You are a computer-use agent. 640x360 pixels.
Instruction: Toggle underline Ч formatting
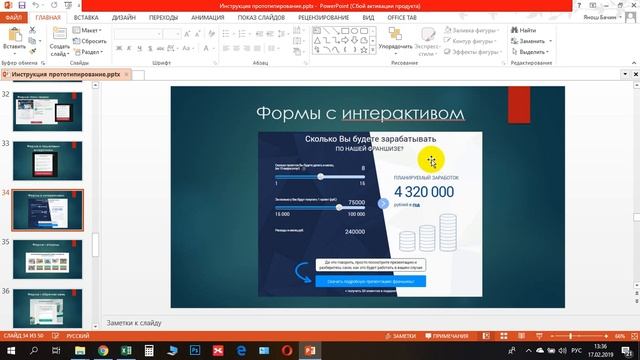pos(140,48)
